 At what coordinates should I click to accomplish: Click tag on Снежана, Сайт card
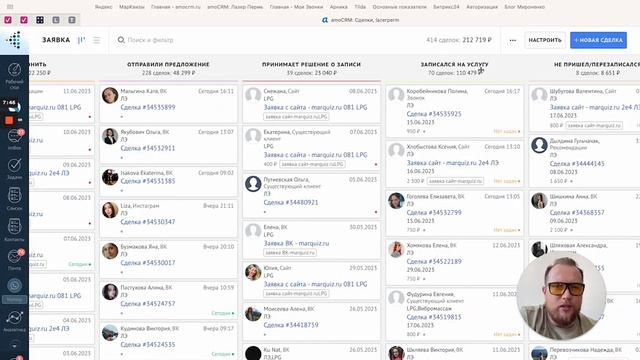click(x=296, y=117)
